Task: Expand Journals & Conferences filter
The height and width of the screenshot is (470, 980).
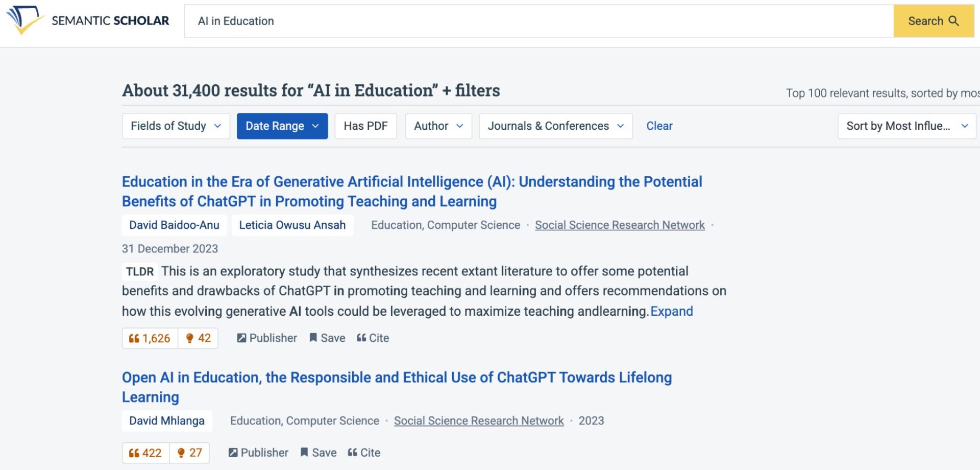Action: click(555, 126)
